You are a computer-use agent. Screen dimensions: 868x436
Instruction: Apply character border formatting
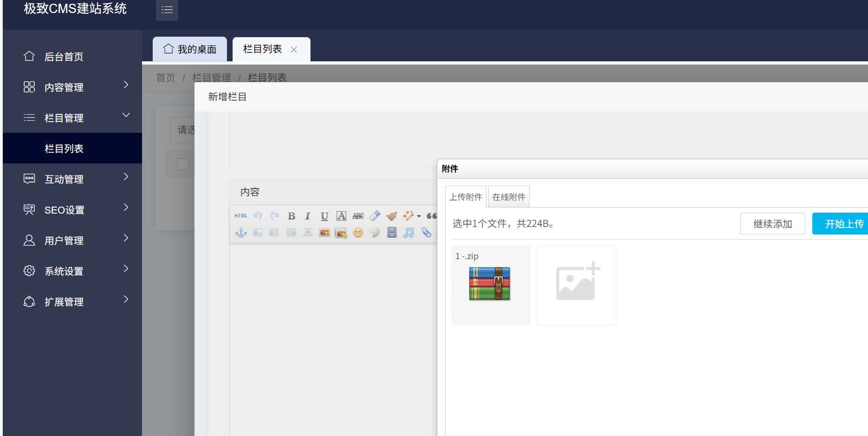(341, 216)
